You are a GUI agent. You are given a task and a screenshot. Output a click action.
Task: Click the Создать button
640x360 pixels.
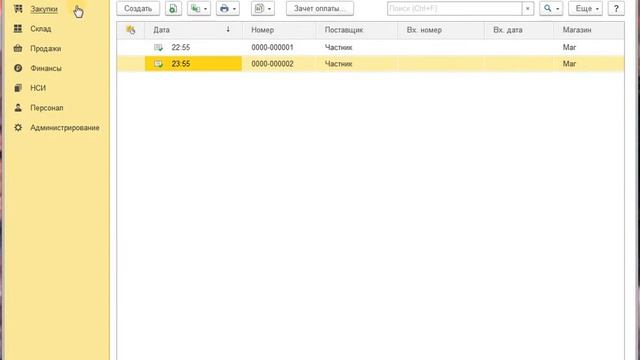tap(138, 9)
